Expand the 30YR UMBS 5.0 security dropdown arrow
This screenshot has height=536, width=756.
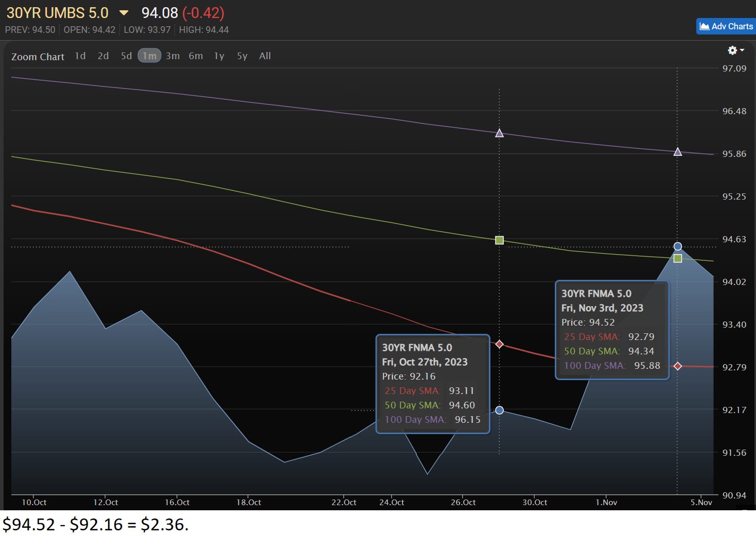(x=124, y=13)
